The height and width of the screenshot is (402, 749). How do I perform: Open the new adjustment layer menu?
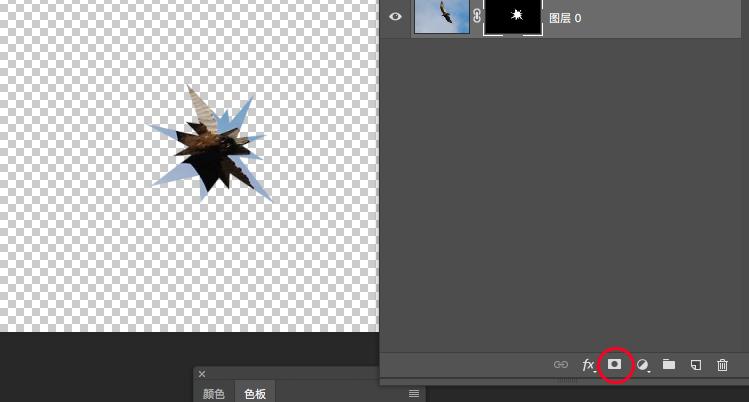(643, 365)
